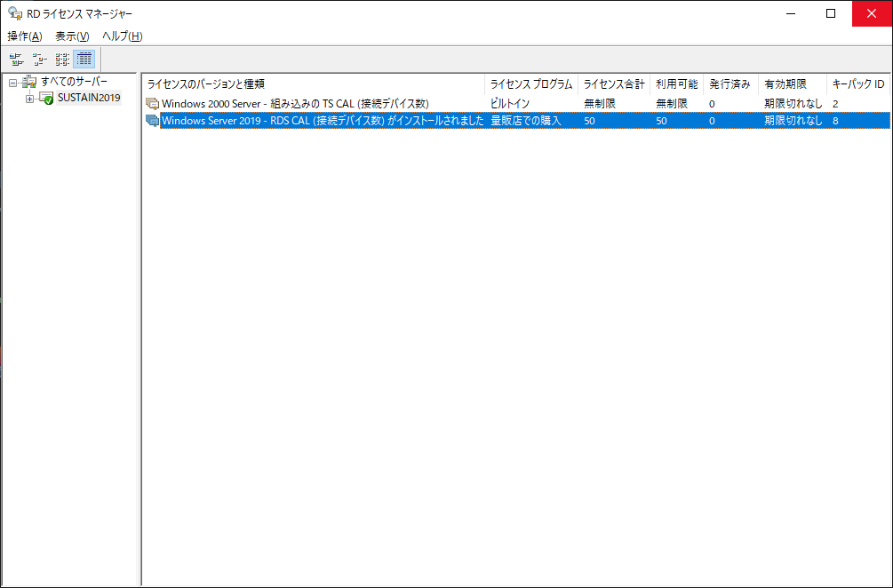Click the 量販店での購入 program cell

(x=526, y=121)
